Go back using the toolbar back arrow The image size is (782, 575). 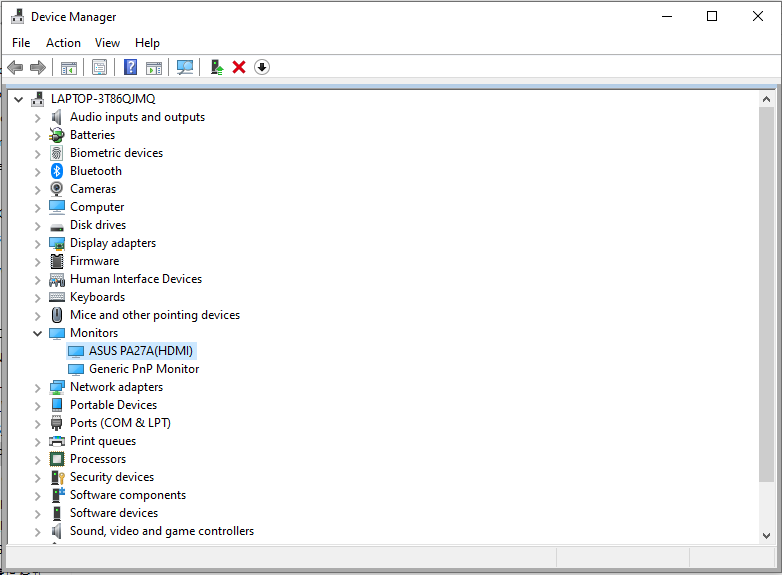point(15,67)
